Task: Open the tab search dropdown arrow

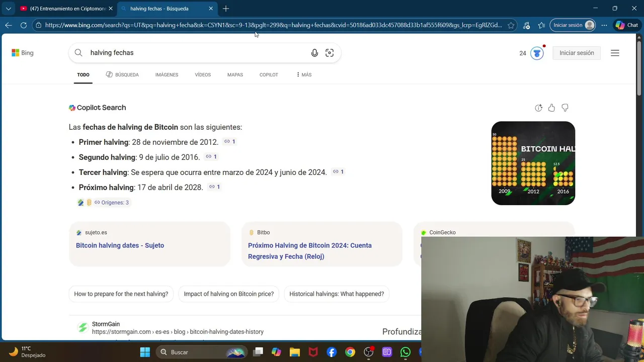Action: tap(8, 9)
